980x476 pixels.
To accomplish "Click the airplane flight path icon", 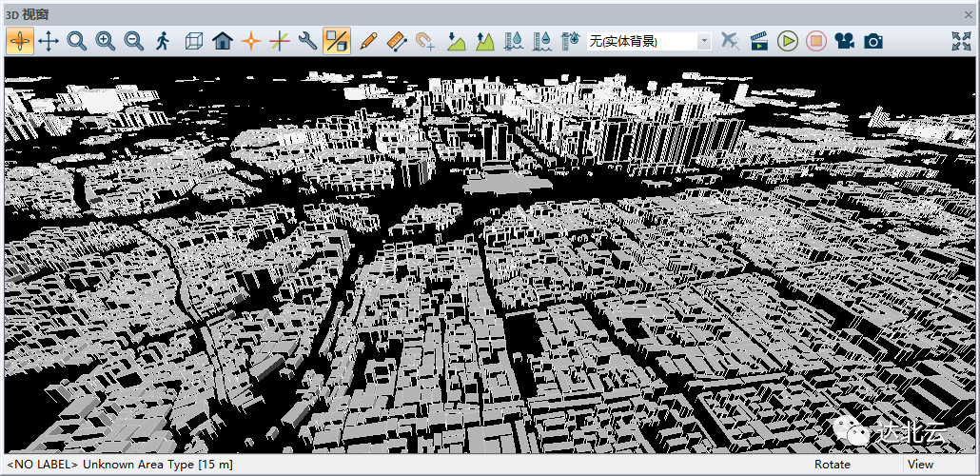I will pos(730,41).
